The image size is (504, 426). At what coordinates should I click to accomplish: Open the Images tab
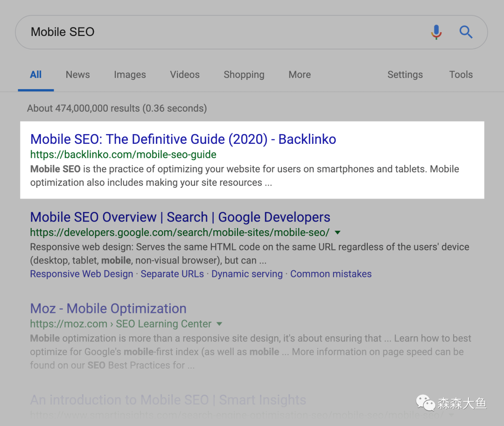(x=130, y=75)
